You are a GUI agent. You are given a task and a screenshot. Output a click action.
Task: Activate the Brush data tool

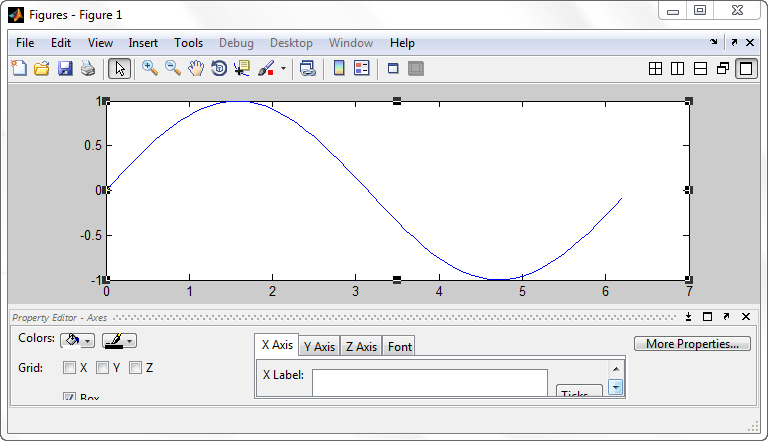[x=266, y=69]
